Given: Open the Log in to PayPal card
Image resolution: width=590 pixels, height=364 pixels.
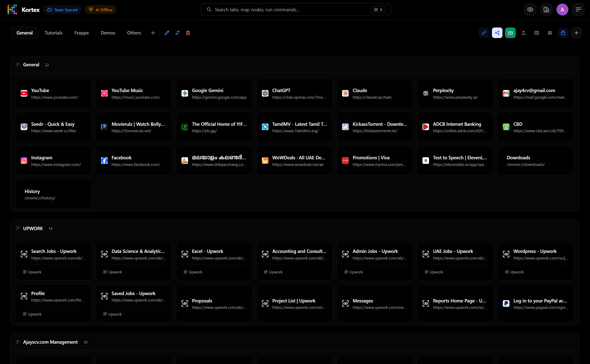Looking at the screenshot, I should (535, 304).
